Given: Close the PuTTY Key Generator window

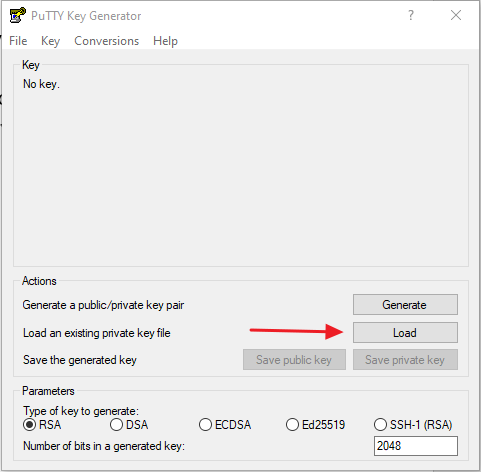Looking at the screenshot, I should click(x=456, y=15).
